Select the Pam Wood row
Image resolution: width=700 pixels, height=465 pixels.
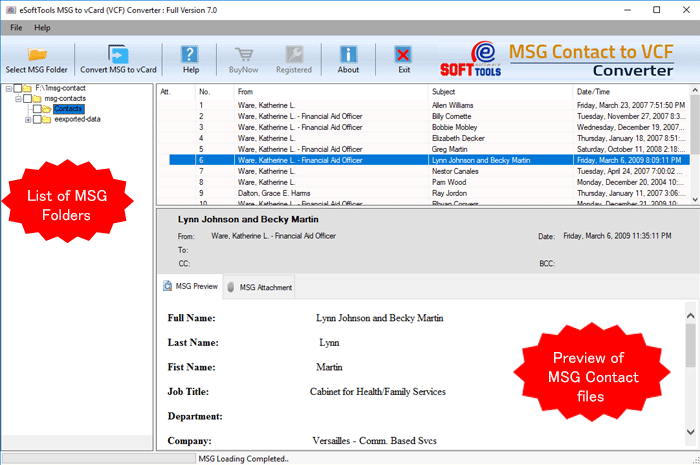(x=423, y=182)
